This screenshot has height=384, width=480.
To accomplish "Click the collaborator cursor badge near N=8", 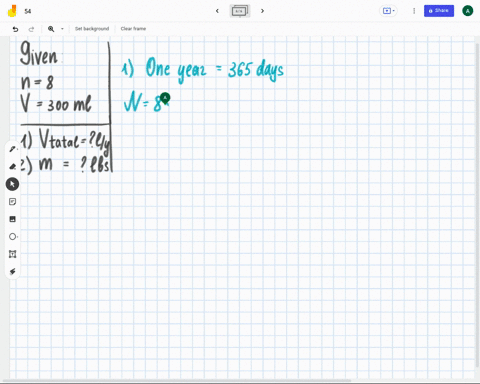I will (165, 98).
